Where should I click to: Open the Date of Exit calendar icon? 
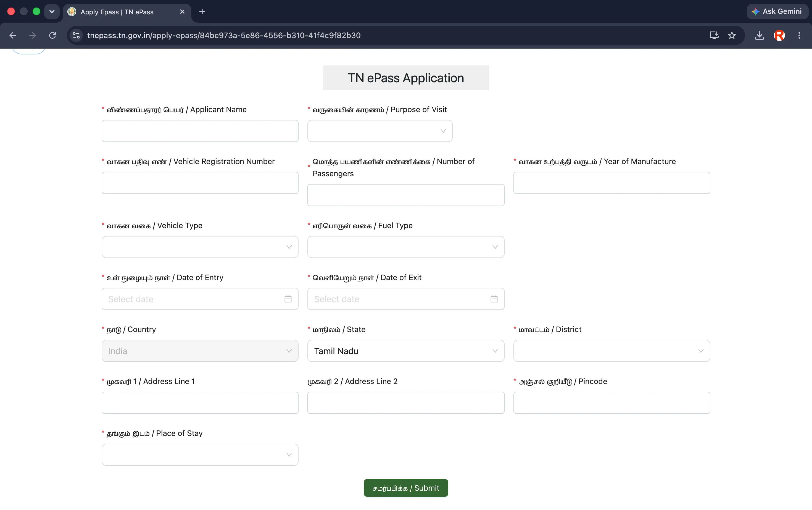494,299
